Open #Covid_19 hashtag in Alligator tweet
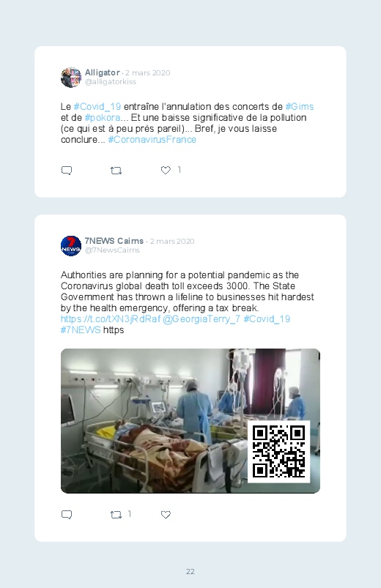Viewport: 381px width, 588px height. [97, 106]
